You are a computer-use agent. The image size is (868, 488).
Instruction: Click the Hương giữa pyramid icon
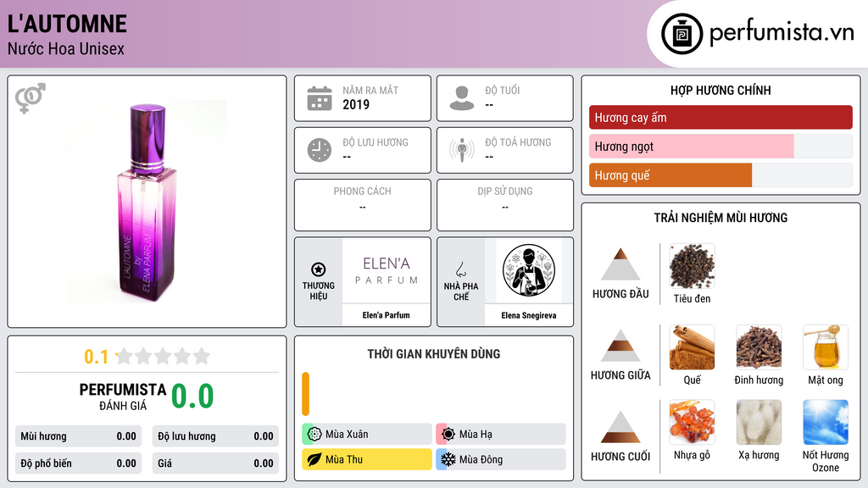[620, 346]
